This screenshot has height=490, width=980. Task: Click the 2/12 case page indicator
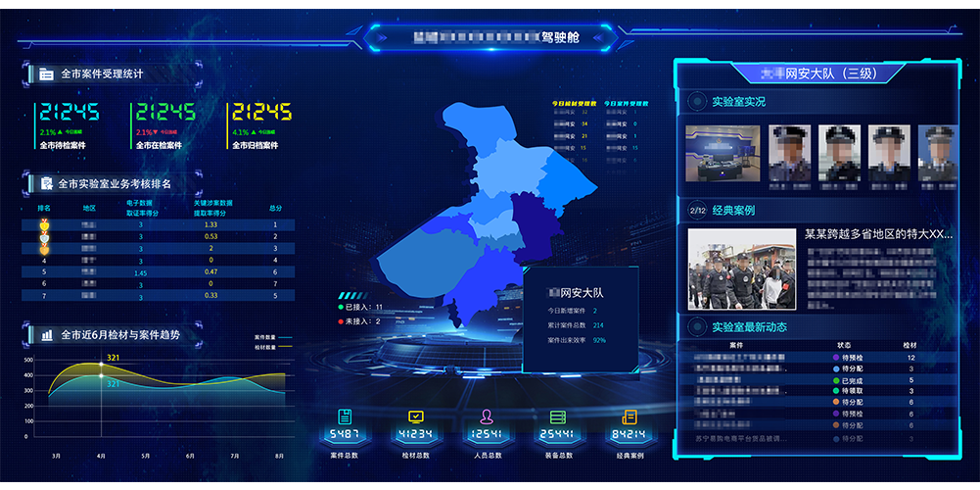[x=697, y=210]
